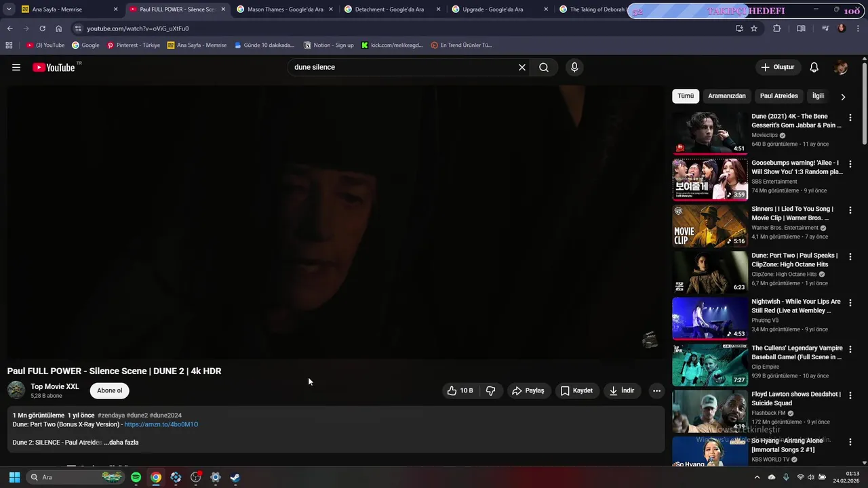Open Spotify from the taskbar
The width and height of the screenshot is (868, 488).
click(x=136, y=477)
